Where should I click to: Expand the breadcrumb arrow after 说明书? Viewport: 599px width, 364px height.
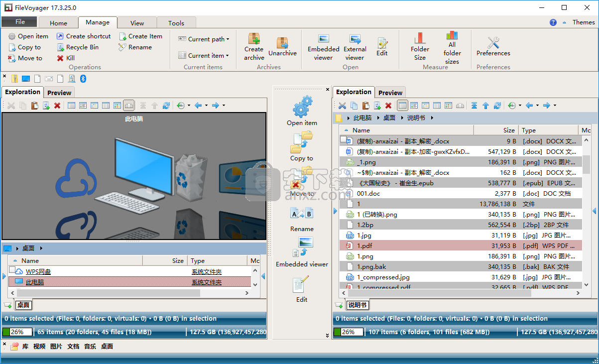click(x=432, y=118)
